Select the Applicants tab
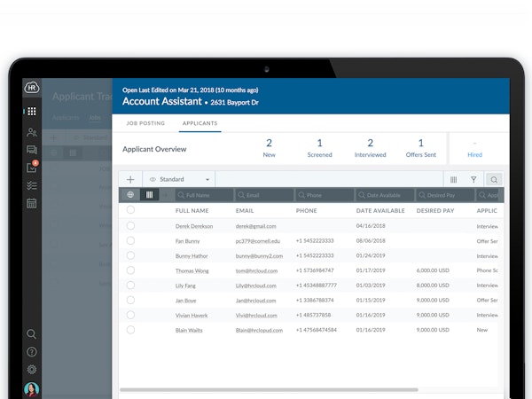This screenshot has width=532, height=399. click(x=199, y=123)
